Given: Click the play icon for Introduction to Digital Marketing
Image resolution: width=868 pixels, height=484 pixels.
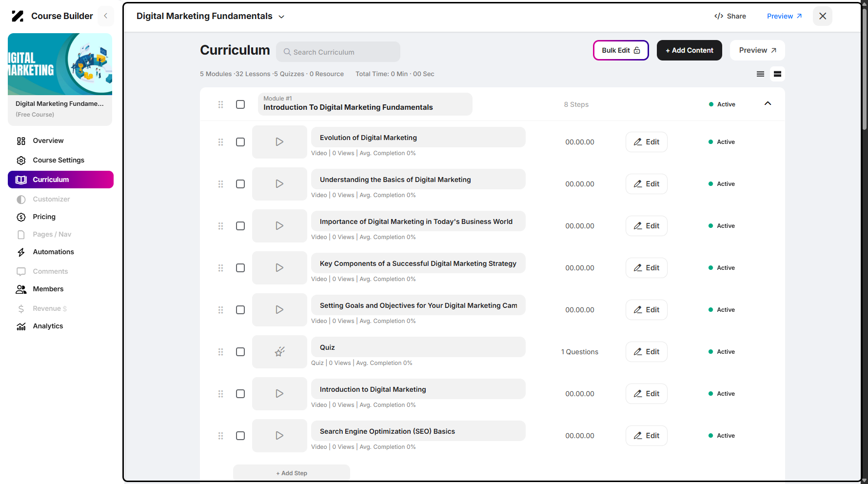Looking at the screenshot, I should pyautogui.click(x=279, y=394).
